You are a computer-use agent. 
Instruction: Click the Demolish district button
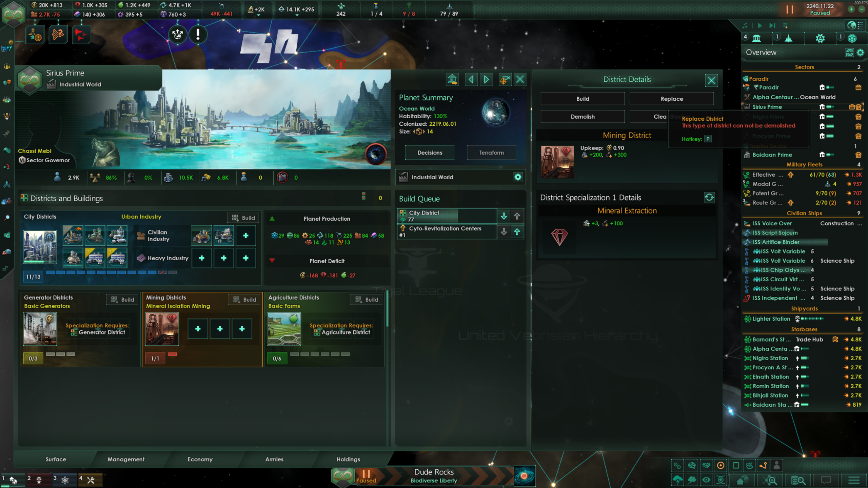point(583,117)
